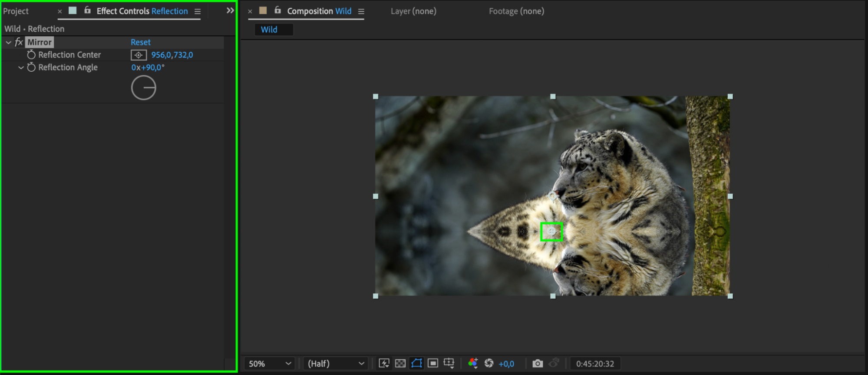
Task: Open the (Half) resolution dropdown
Action: point(335,364)
